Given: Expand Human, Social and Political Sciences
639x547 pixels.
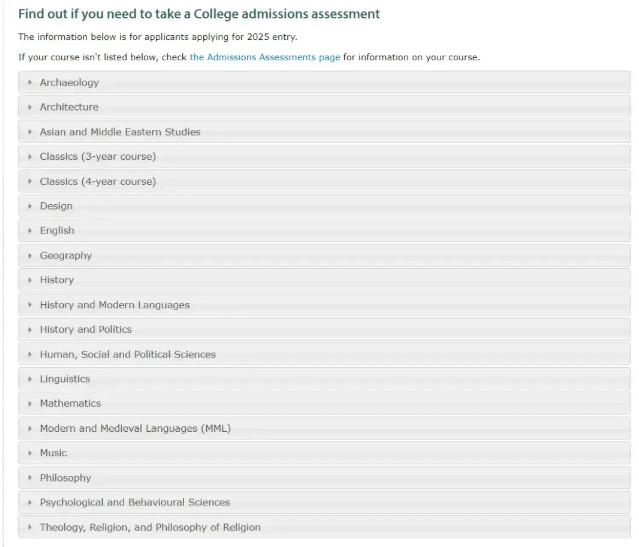Looking at the screenshot, I should [x=324, y=354].
